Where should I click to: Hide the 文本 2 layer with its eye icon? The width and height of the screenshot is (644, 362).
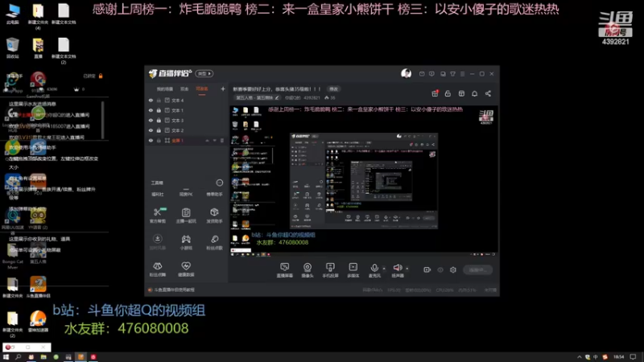151,130
